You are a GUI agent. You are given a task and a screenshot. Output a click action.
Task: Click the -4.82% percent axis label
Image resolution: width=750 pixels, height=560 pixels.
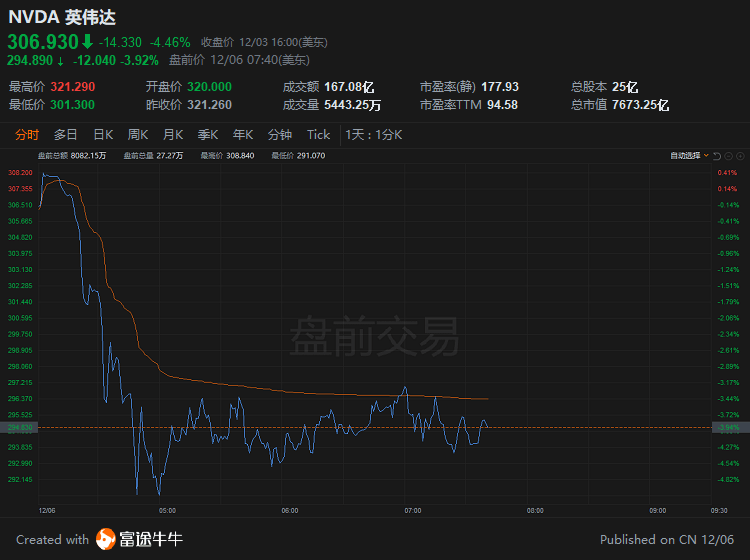[x=728, y=479]
